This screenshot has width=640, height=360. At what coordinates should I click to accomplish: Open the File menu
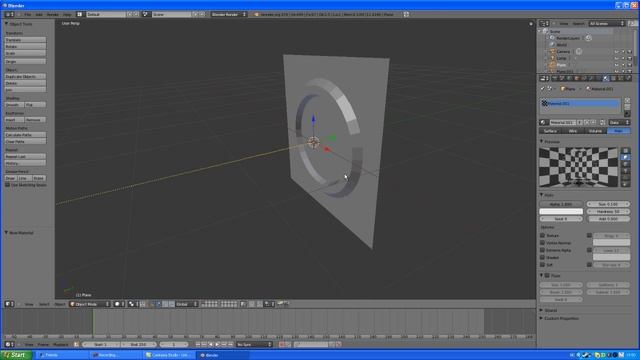[28, 14]
